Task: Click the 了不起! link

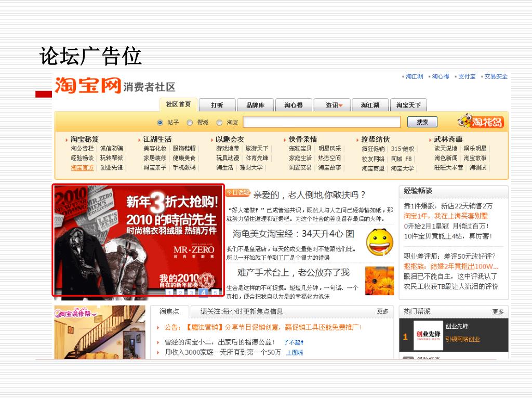Action: click(293, 343)
